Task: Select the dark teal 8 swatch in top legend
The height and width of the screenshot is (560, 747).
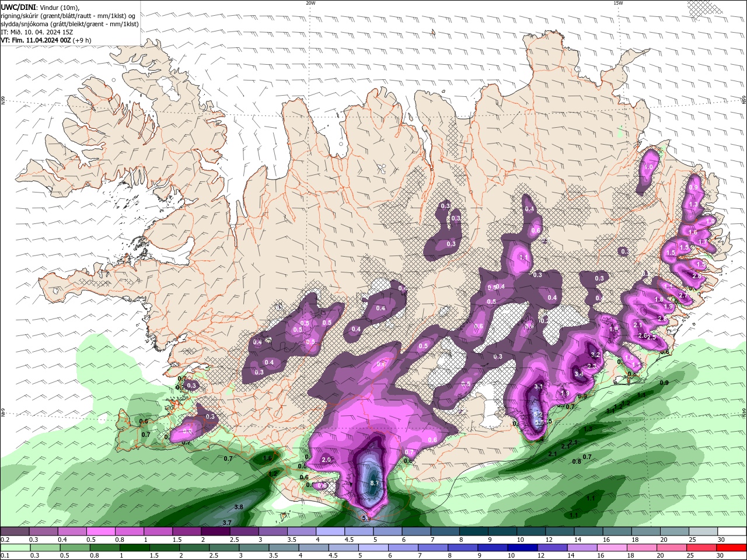Action: tap(474, 531)
